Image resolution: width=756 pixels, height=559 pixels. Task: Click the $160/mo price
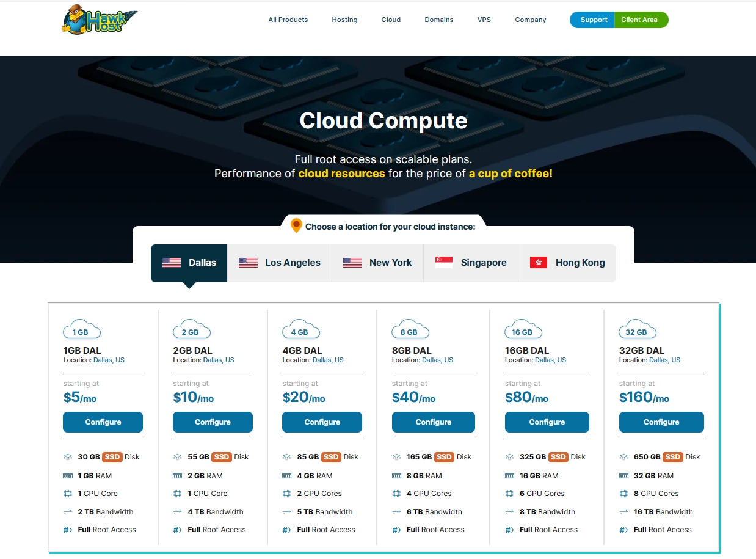tap(644, 398)
